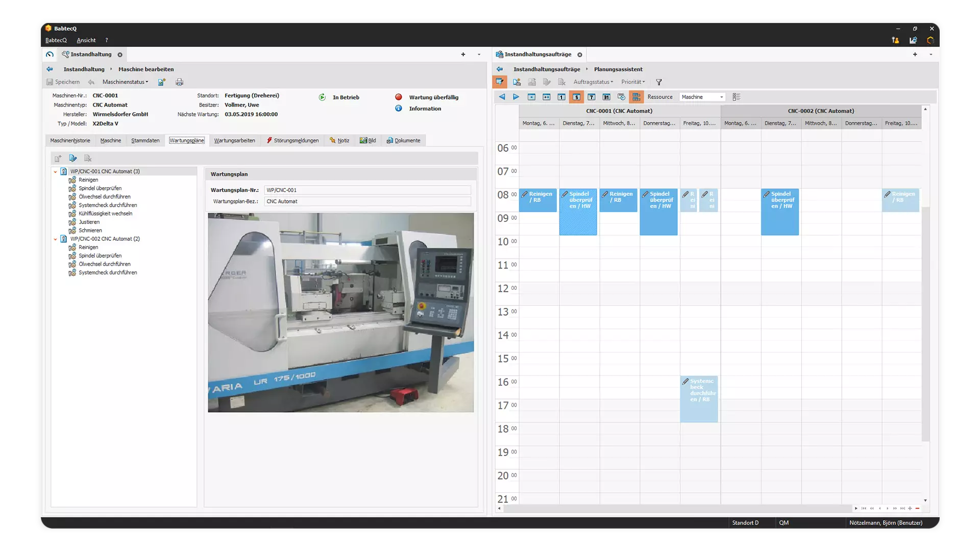Click the calendar clock timeline icon

point(621,96)
